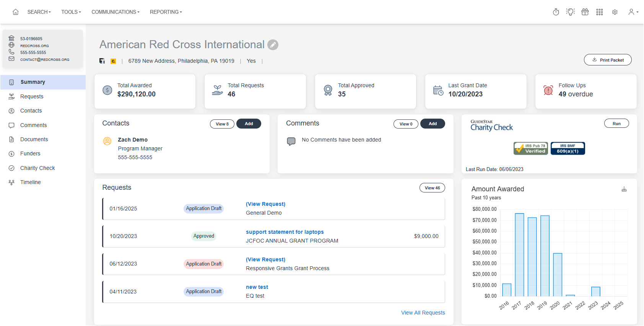
Task: Click the Total Approved ribbon icon
Action: click(x=328, y=90)
